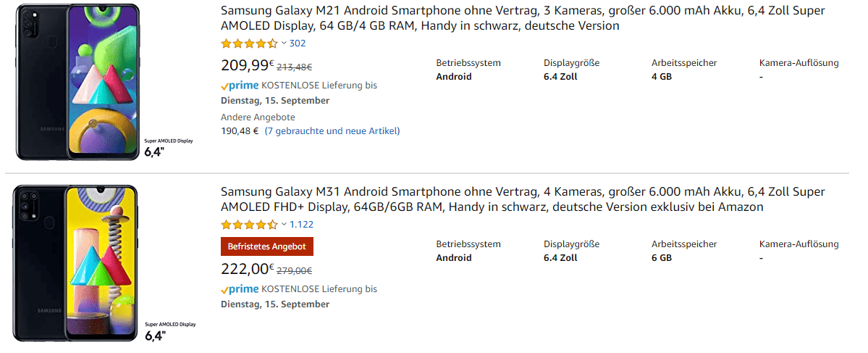The image size is (868, 353).
Task: Open the 302 reviews for Galaxy M21
Action: tap(298, 43)
